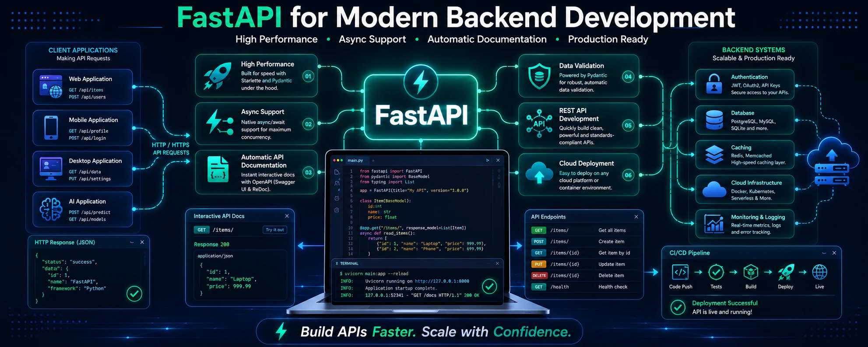Click the Deploy rocket pipeline icon
Screen dimensions: 868x347
tap(786, 272)
